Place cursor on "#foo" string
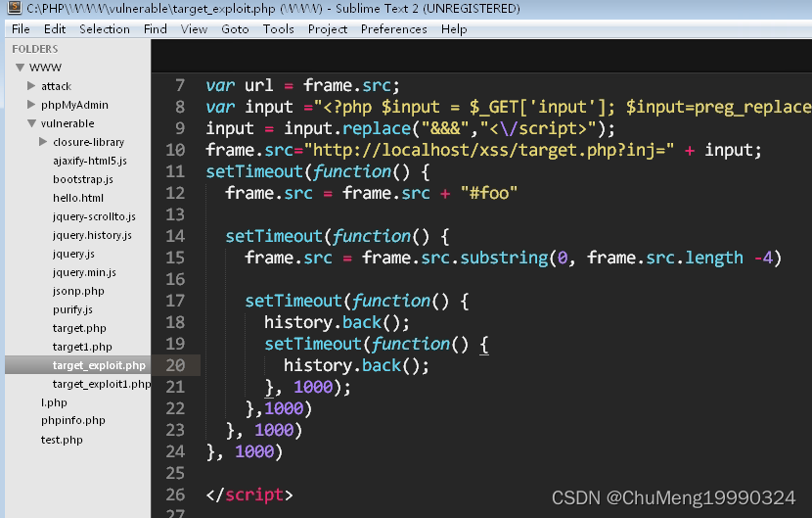 coord(489,193)
